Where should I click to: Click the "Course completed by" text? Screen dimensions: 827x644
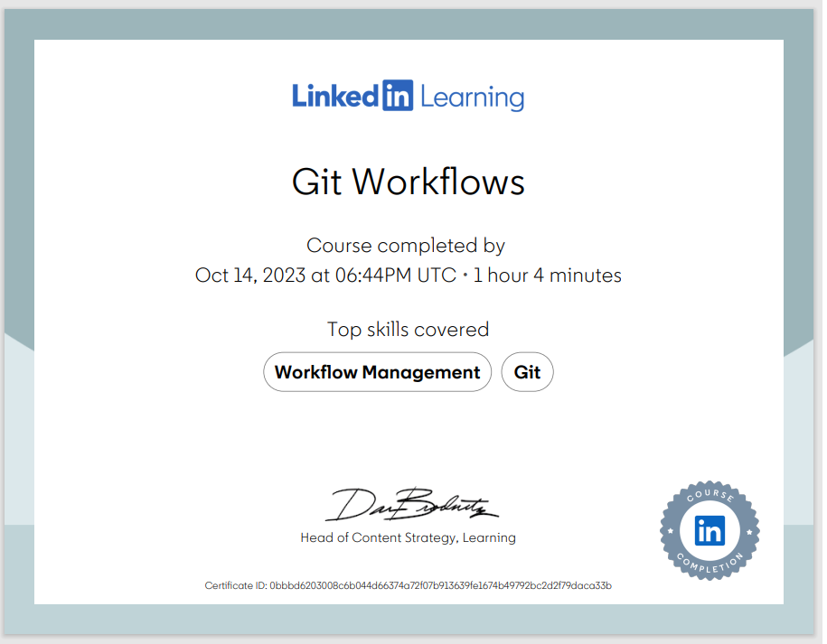coord(406,246)
